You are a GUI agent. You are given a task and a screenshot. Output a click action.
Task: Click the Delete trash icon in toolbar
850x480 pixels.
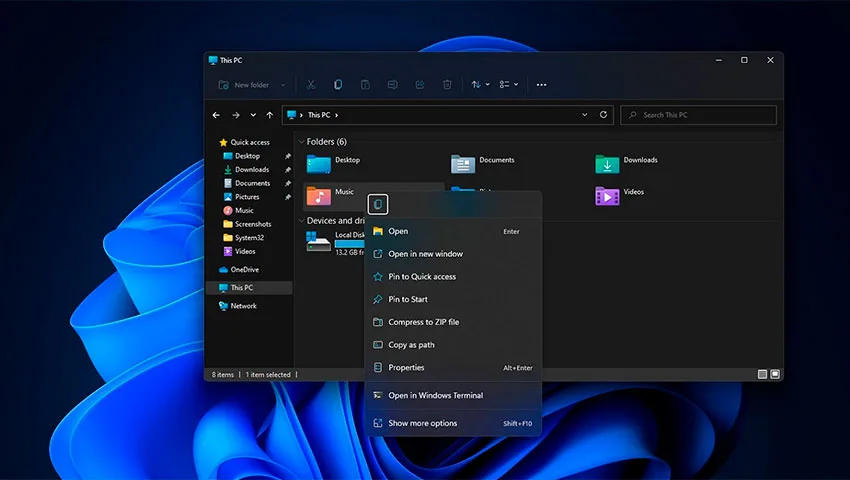point(447,85)
